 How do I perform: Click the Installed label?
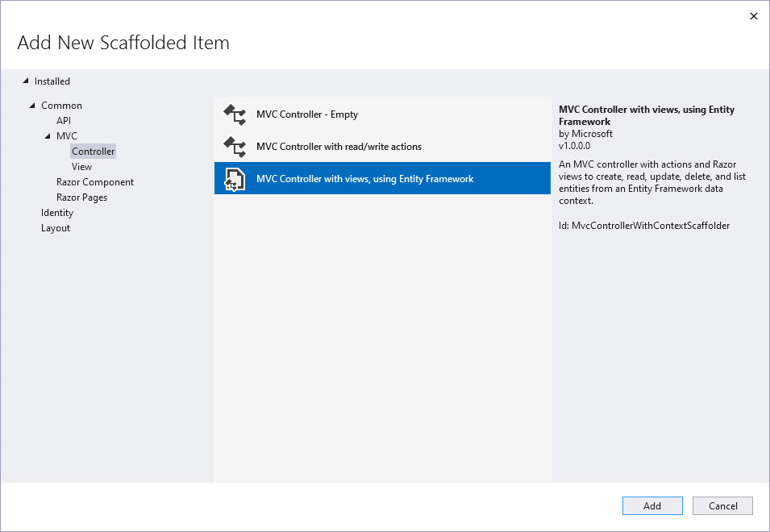[x=52, y=81]
